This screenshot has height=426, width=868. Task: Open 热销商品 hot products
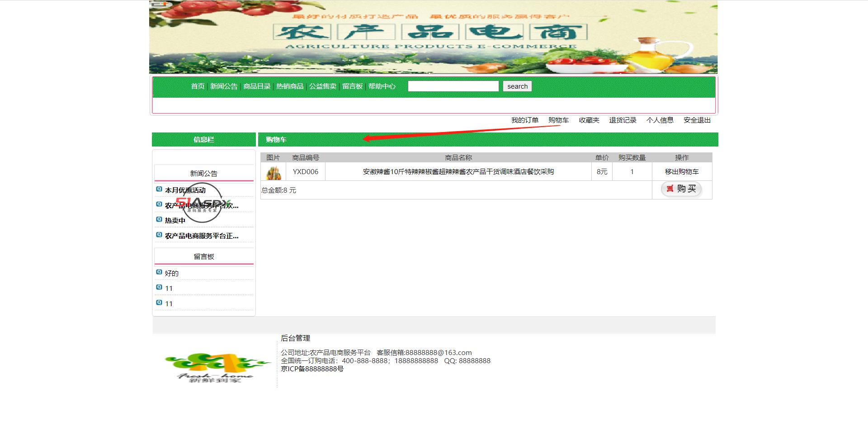click(x=290, y=86)
